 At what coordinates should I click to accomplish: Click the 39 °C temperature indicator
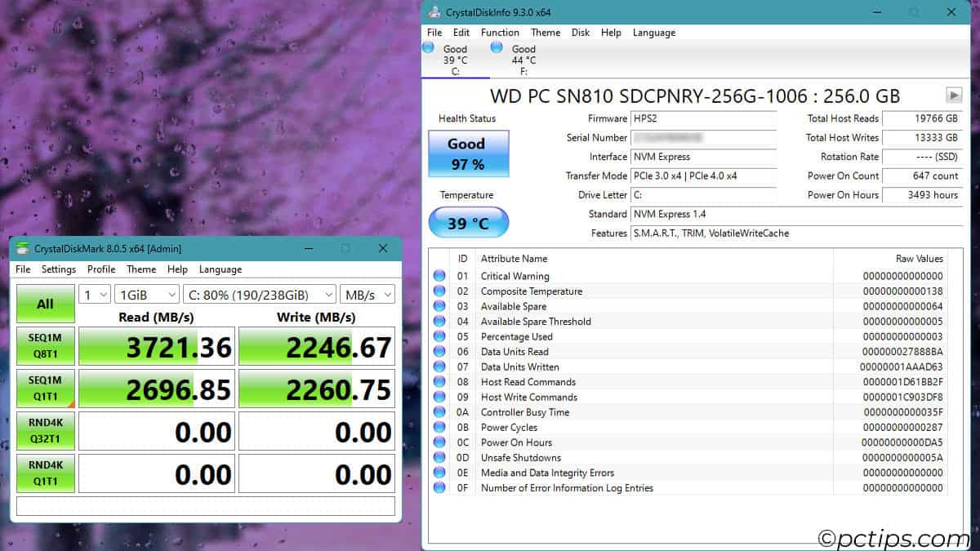pyautogui.click(x=467, y=223)
